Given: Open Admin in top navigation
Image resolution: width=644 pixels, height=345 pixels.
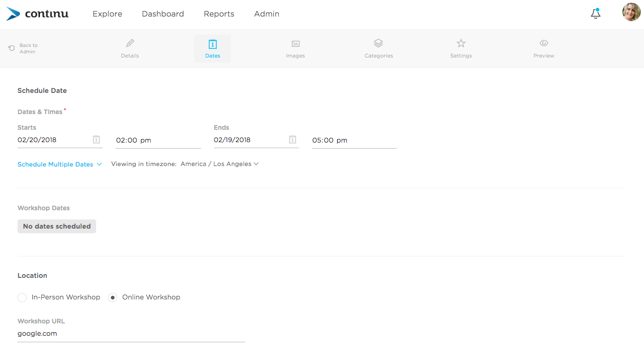Looking at the screenshot, I should tap(267, 14).
